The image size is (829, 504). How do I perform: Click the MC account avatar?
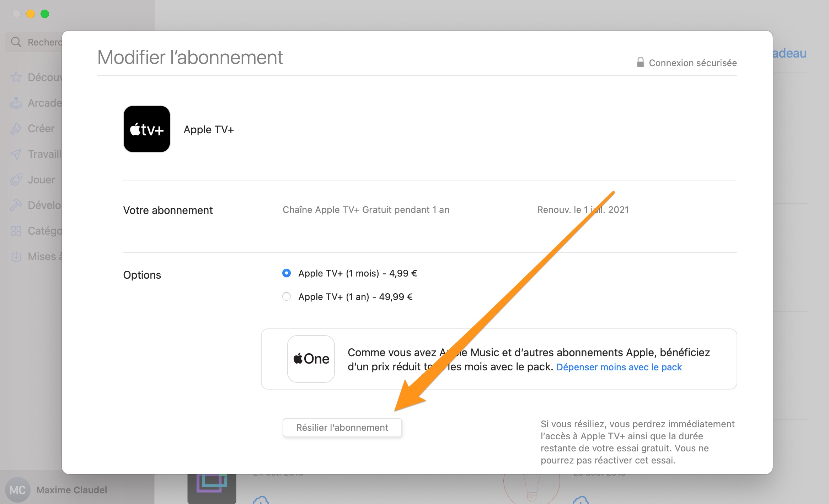click(x=17, y=490)
